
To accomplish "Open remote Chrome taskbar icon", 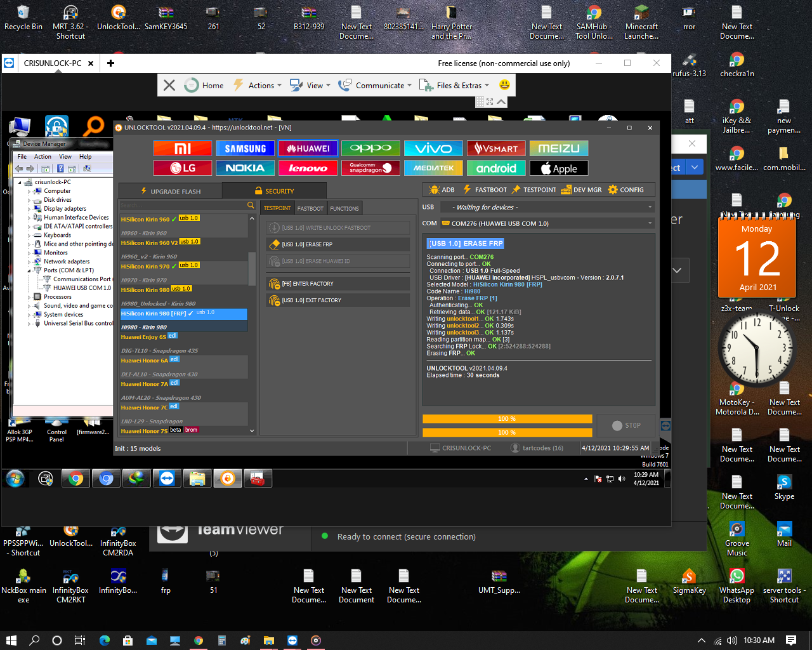I will [x=75, y=478].
